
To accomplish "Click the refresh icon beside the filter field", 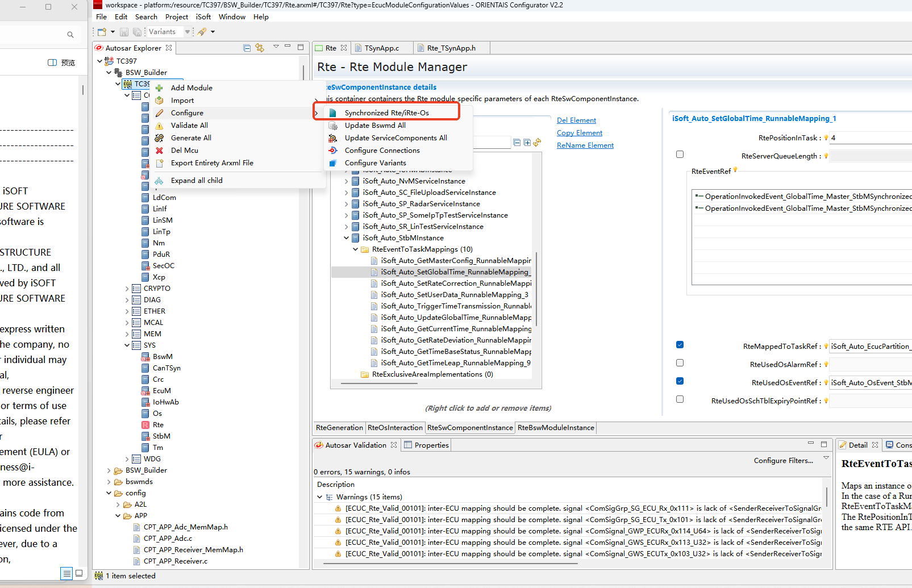I will point(537,143).
